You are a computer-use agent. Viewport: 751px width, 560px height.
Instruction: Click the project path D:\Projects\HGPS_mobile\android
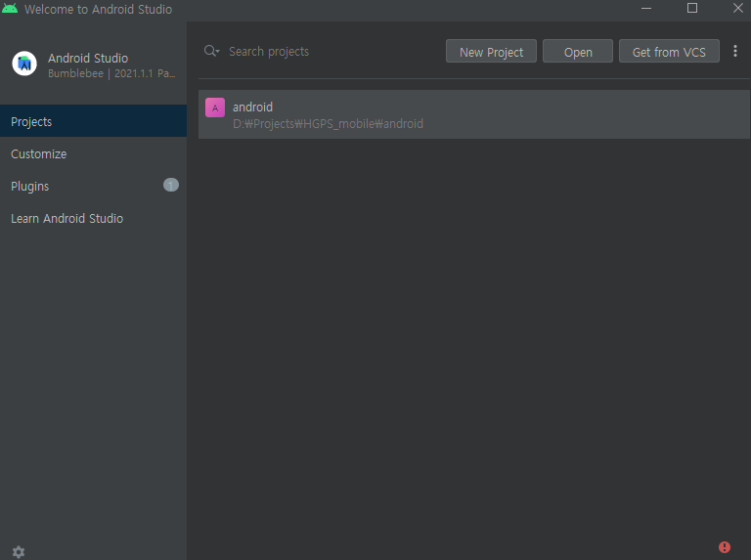329,124
